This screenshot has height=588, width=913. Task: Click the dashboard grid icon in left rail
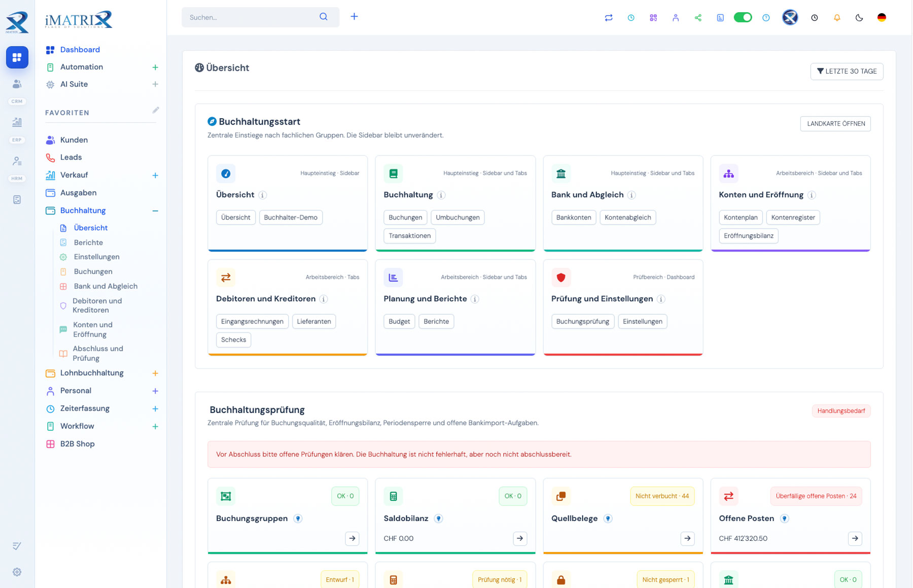[x=17, y=57]
